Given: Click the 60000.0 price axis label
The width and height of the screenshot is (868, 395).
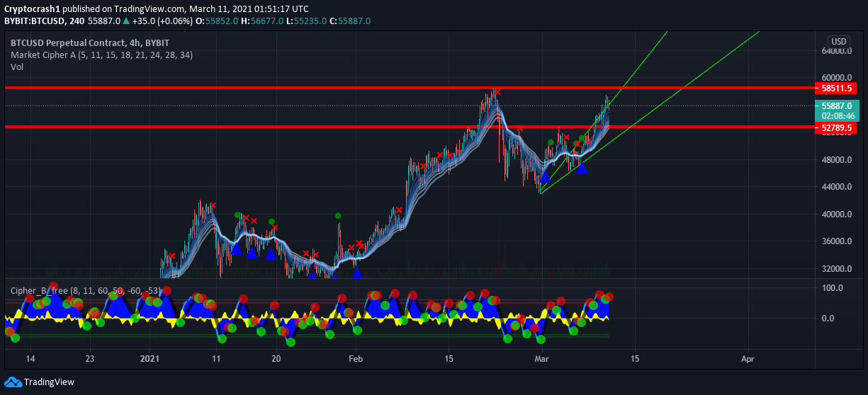Looking at the screenshot, I should click(837, 78).
